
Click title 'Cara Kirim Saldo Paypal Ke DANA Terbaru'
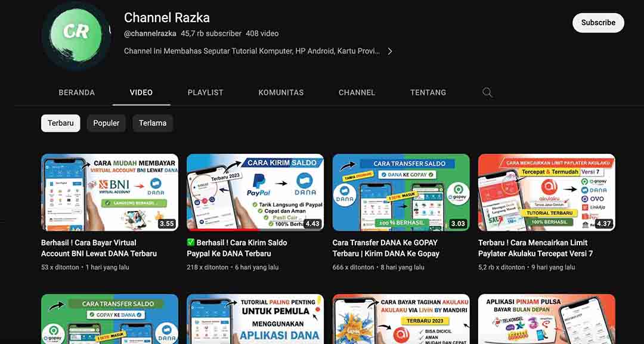point(237,248)
